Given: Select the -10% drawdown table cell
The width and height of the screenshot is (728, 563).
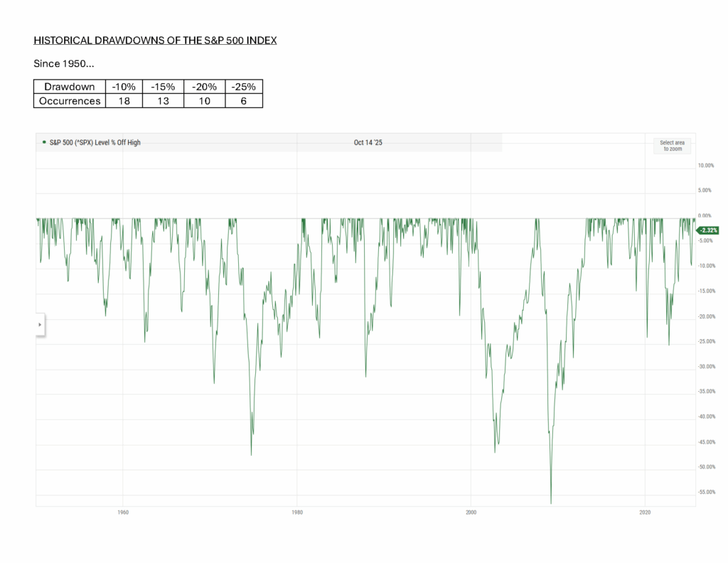Looking at the screenshot, I should click(124, 87).
